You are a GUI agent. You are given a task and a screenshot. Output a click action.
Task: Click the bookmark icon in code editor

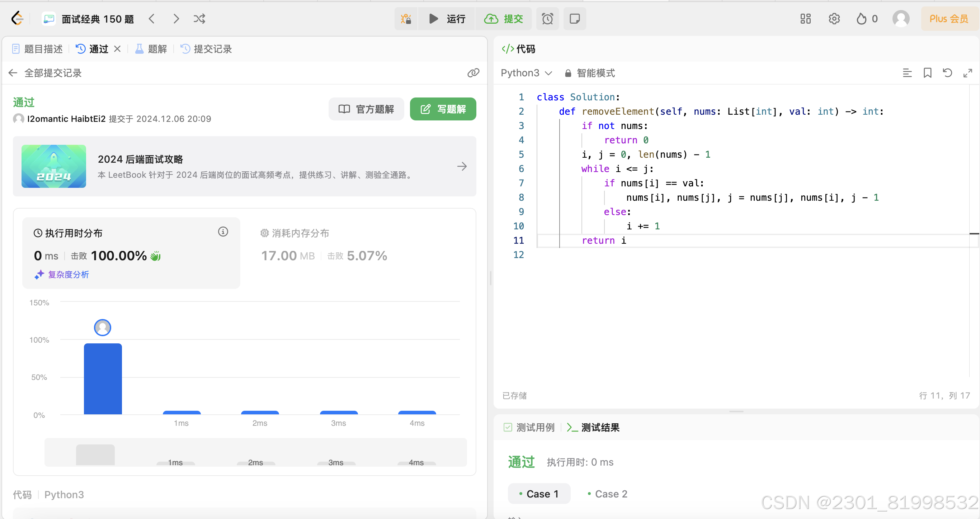[x=928, y=73]
